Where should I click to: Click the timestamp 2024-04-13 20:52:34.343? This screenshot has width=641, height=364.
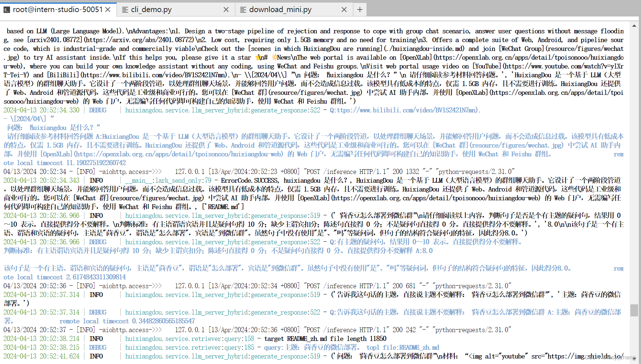coord(41,181)
